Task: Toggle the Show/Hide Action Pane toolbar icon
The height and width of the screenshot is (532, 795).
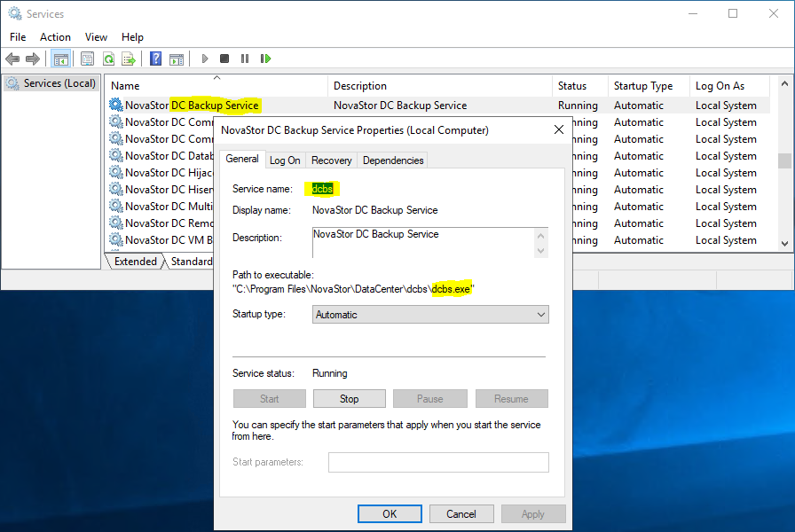Action: (x=177, y=59)
